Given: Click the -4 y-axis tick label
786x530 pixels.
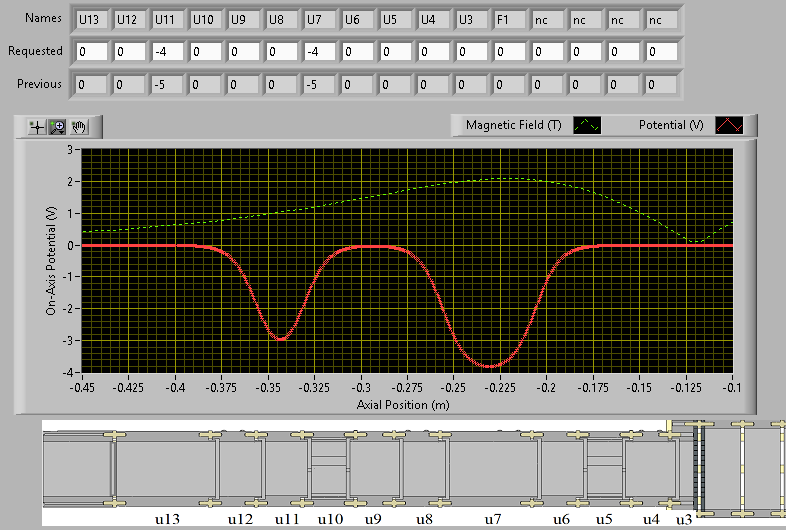Looking at the screenshot, I should (68, 373).
